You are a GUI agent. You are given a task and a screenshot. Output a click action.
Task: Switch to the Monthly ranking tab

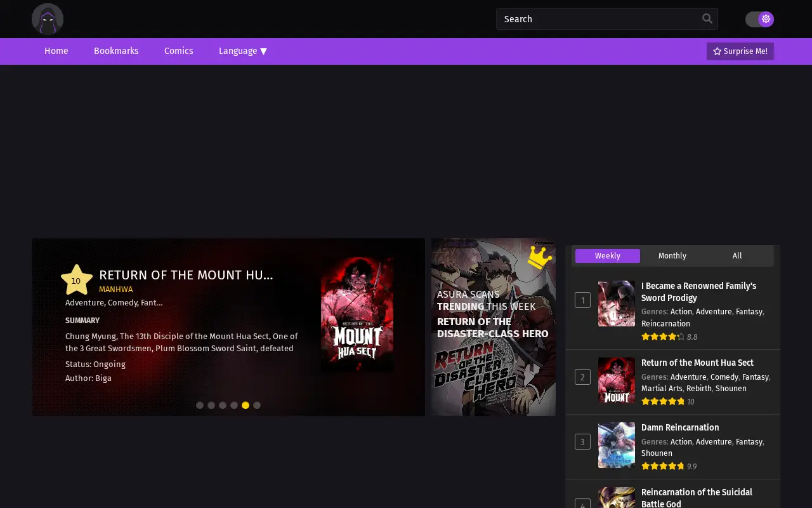pyautogui.click(x=672, y=256)
